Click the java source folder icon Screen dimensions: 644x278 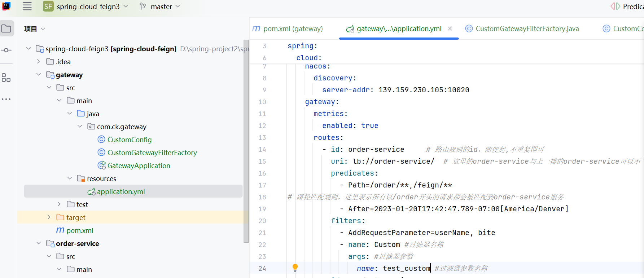(x=81, y=113)
